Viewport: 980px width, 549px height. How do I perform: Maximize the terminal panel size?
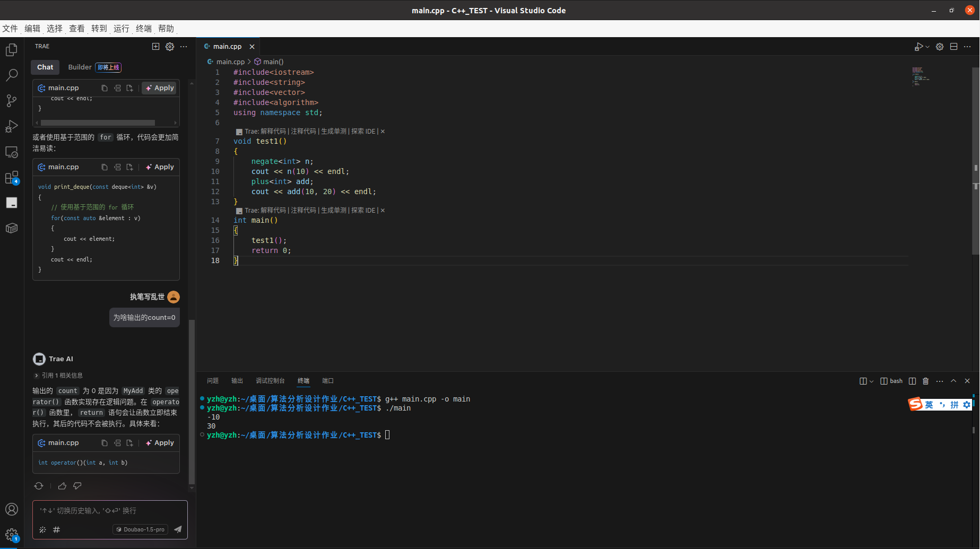(953, 381)
